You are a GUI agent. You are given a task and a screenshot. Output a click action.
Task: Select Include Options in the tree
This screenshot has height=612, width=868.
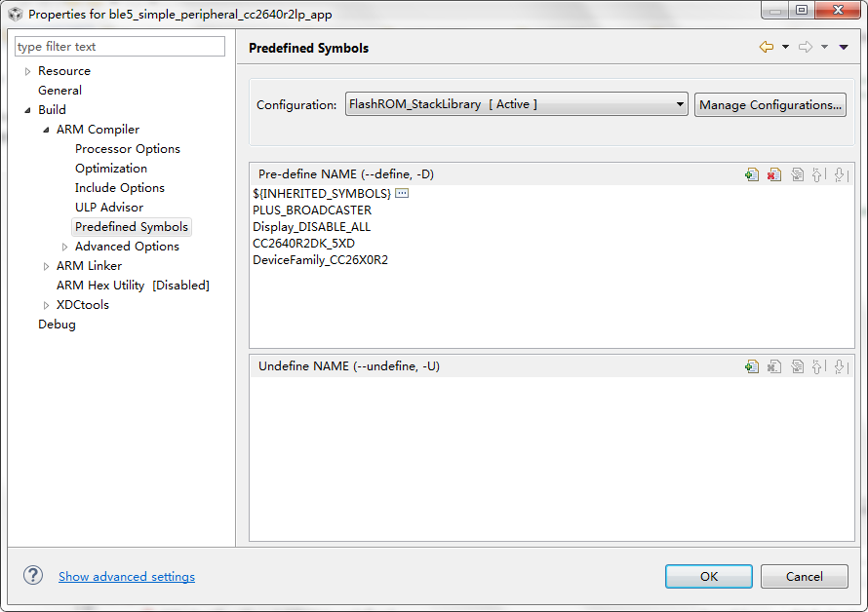[119, 188]
